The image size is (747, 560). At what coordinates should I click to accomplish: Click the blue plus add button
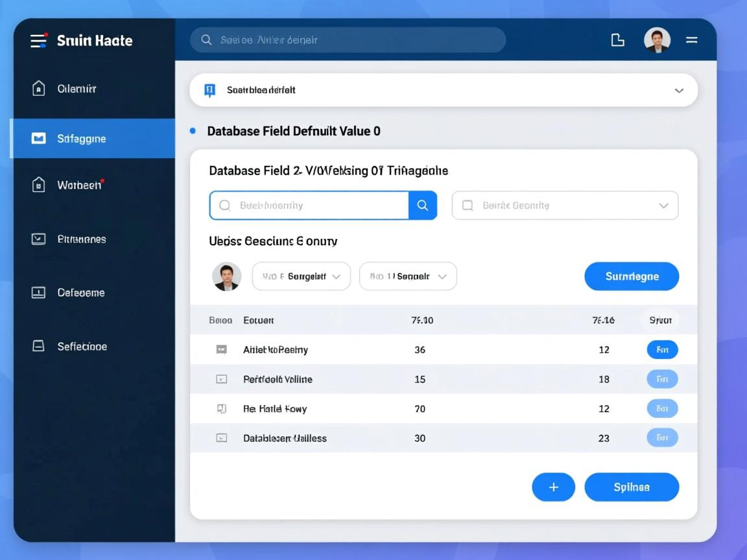pos(553,487)
